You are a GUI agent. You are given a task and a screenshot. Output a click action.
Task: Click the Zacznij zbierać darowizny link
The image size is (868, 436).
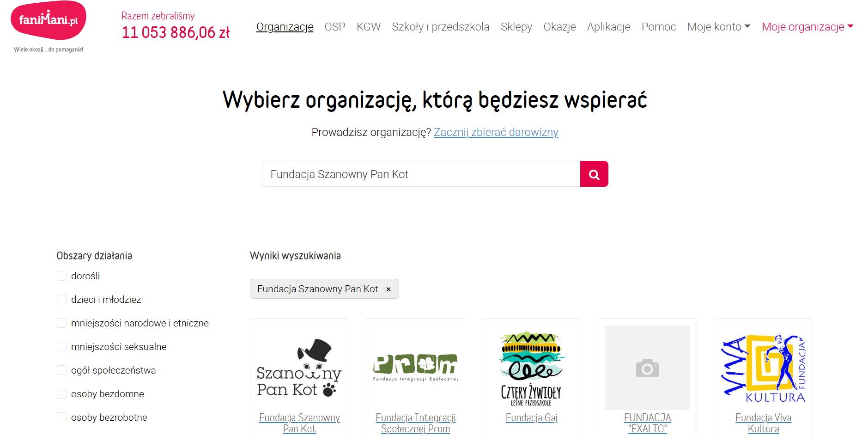click(496, 132)
